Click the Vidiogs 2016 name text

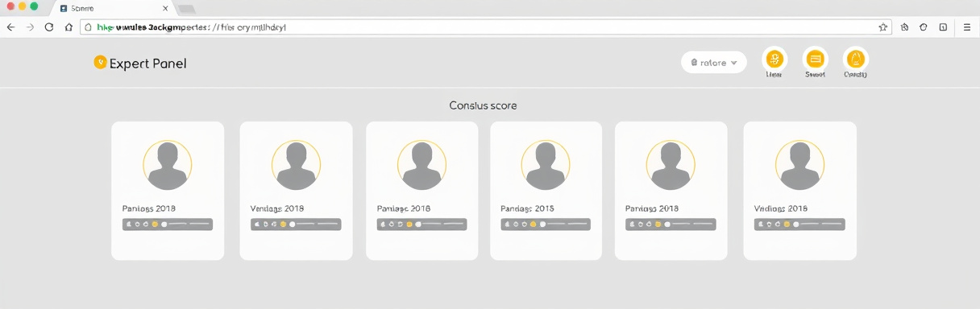(781, 208)
